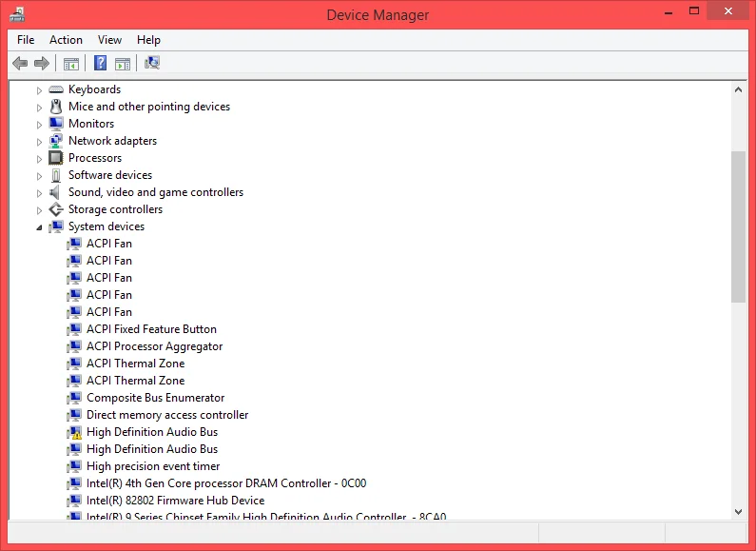Select the High Definition Audio Bus with warning
This screenshot has width=756, height=551.
click(152, 432)
